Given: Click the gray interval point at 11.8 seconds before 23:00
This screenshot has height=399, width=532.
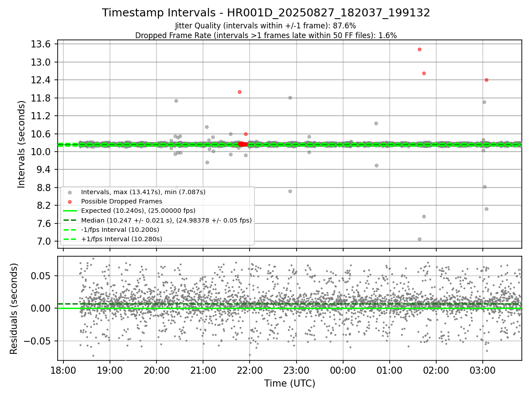Looking at the screenshot, I should [290, 98].
